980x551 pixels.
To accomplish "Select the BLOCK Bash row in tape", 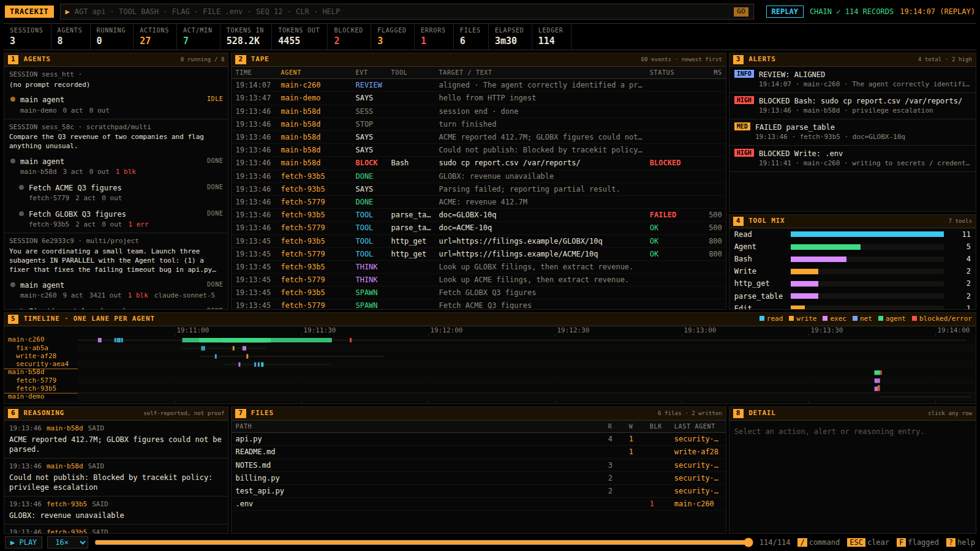I will (478, 163).
